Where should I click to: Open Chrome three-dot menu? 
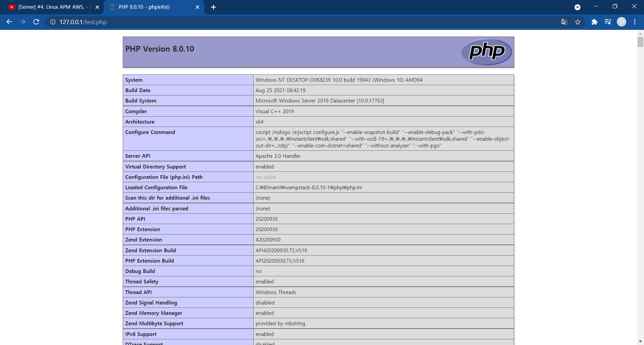[x=635, y=22]
